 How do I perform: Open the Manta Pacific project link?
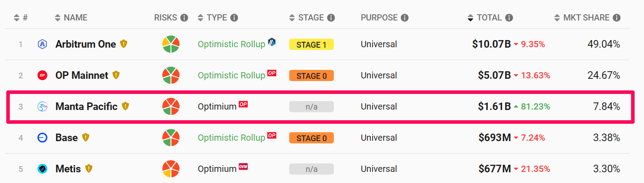point(87,106)
